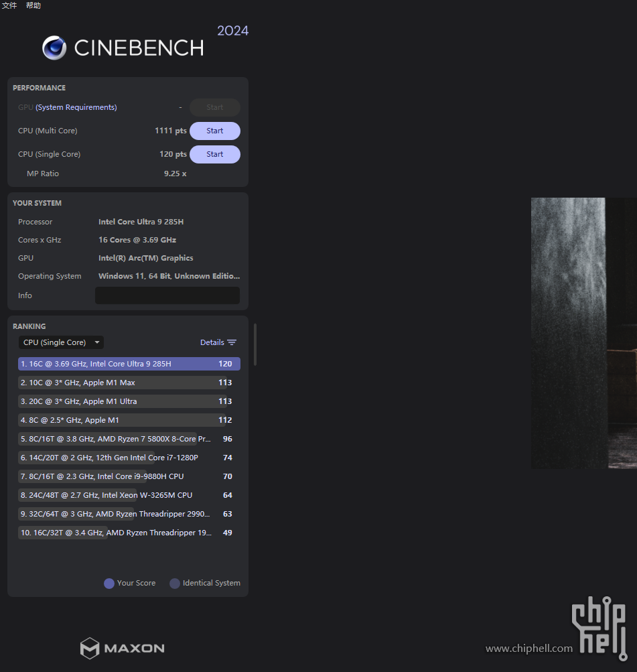Start the CPU Multi Core benchmark

[214, 131]
